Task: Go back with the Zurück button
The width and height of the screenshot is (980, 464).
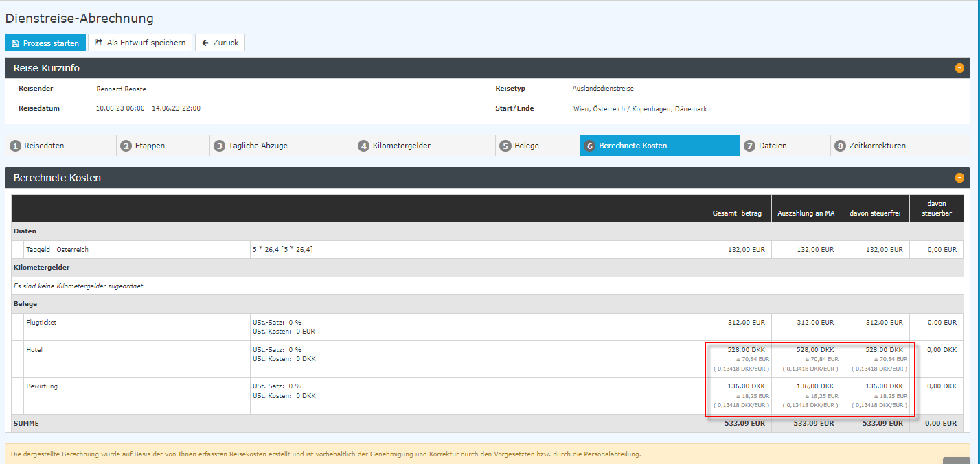Action: (220, 43)
